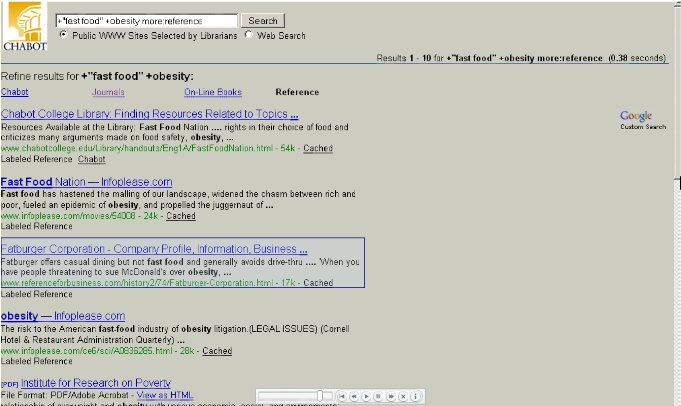Open Chabot College Library Finding Resources link

tap(149, 114)
